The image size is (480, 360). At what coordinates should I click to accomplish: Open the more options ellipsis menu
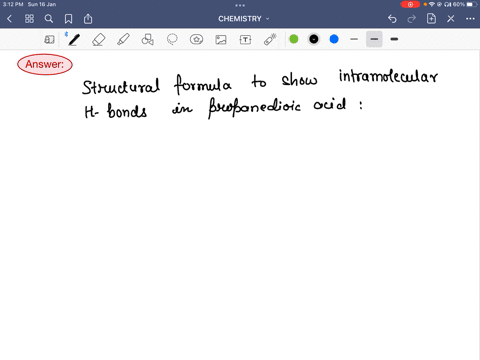click(470, 19)
